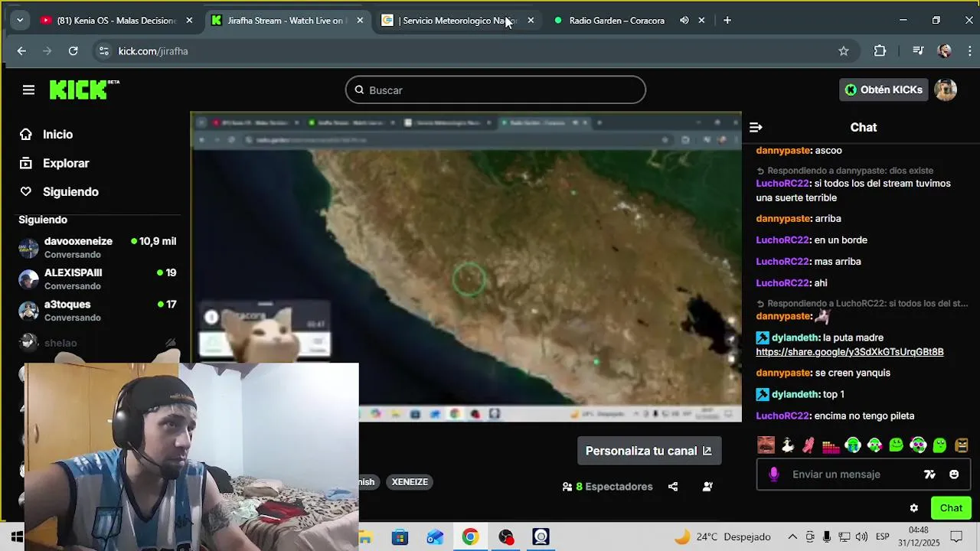The image size is (980, 551).
Task: Open the Windows notification center
Action: [x=956, y=536]
